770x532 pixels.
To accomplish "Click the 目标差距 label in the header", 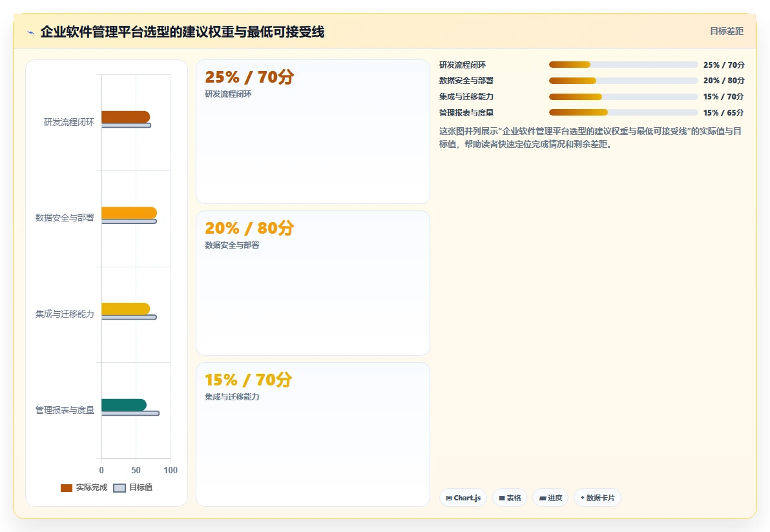I will click(726, 32).
